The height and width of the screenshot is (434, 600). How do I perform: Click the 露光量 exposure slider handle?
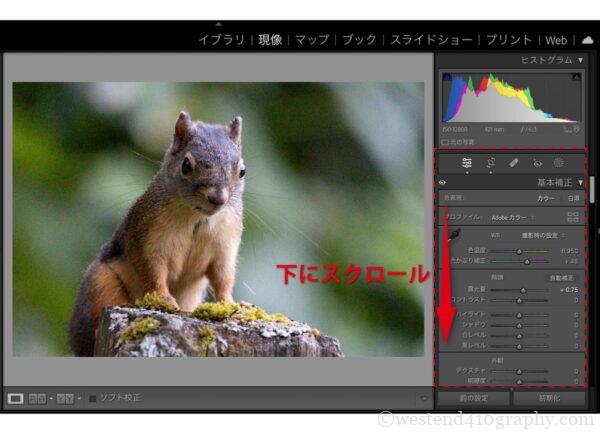click(521, 289)
